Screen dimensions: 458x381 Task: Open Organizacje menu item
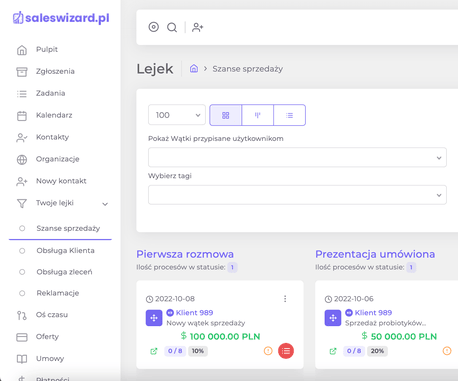58,159
